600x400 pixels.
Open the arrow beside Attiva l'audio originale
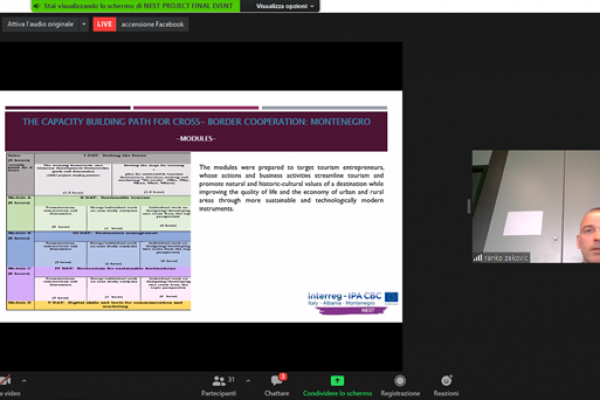click(x=84, y=24)
